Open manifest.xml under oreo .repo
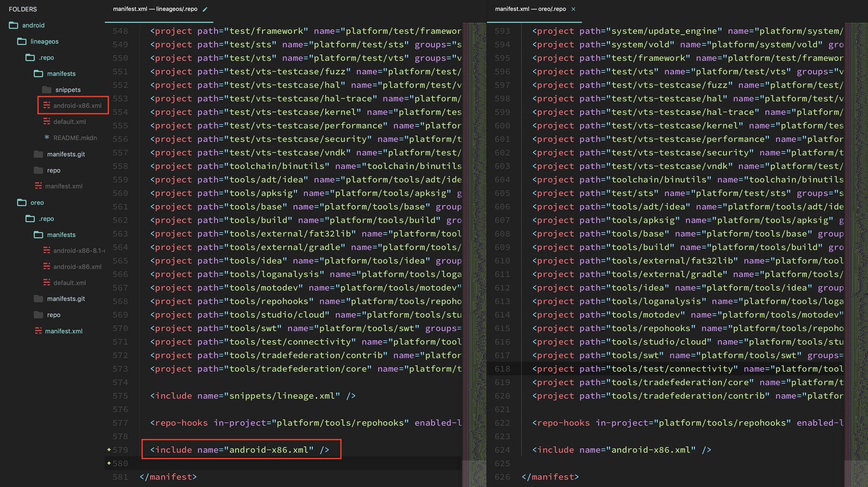 (64, 331)
